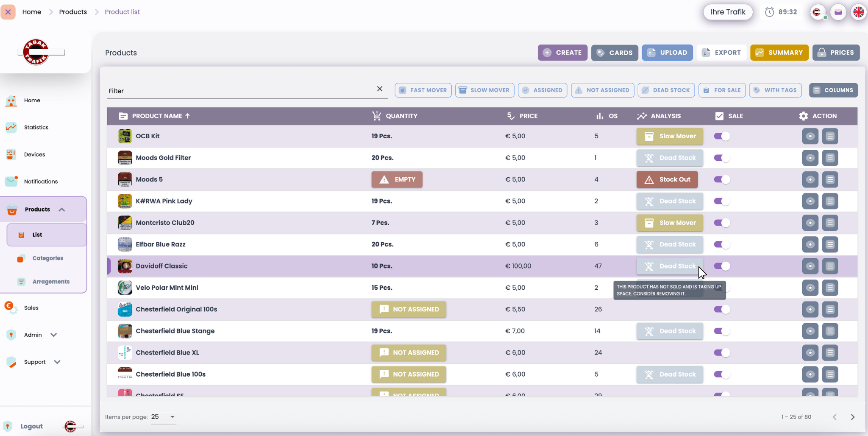The width and height of the screenshot is (868, 436).
Task: Click the EXPORT button
Action: tap(721, 53)
